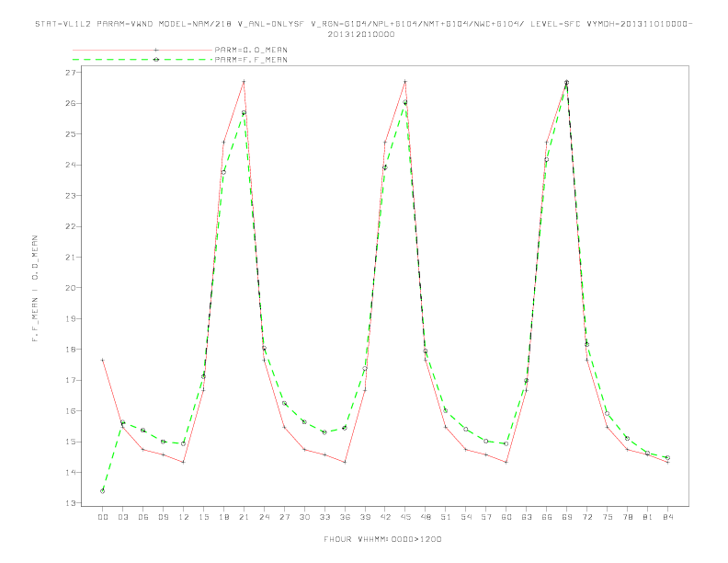Click x-axis forecast hour label 21
728x563 pixels.
coord(244,517)
